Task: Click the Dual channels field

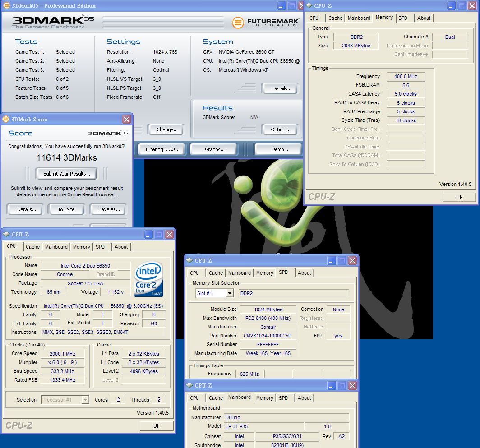Action: click(450, 37)
